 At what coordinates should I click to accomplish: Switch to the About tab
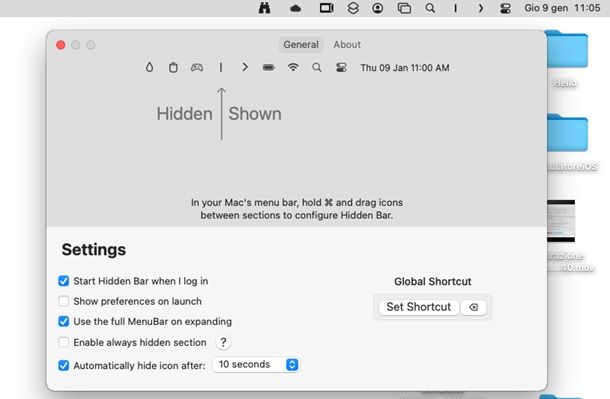[347, 44]
